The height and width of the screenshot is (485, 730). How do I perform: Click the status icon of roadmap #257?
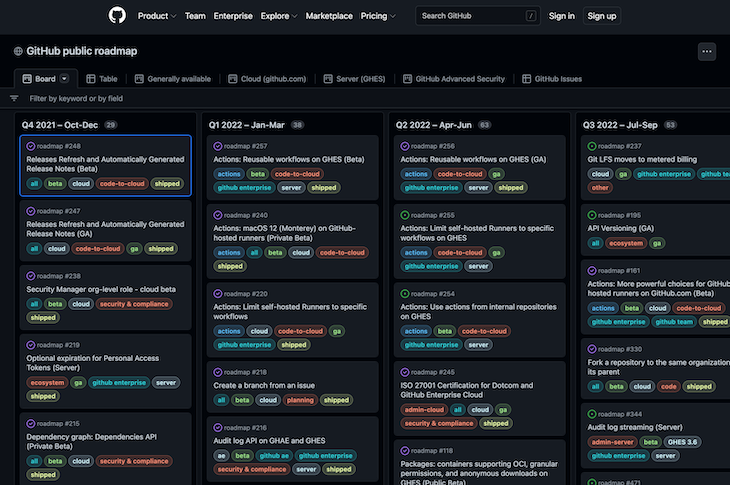(217, 146)
